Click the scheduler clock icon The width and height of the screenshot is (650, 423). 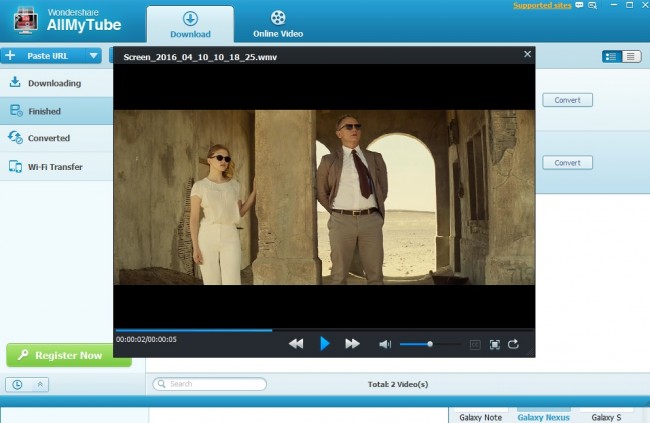17,384
